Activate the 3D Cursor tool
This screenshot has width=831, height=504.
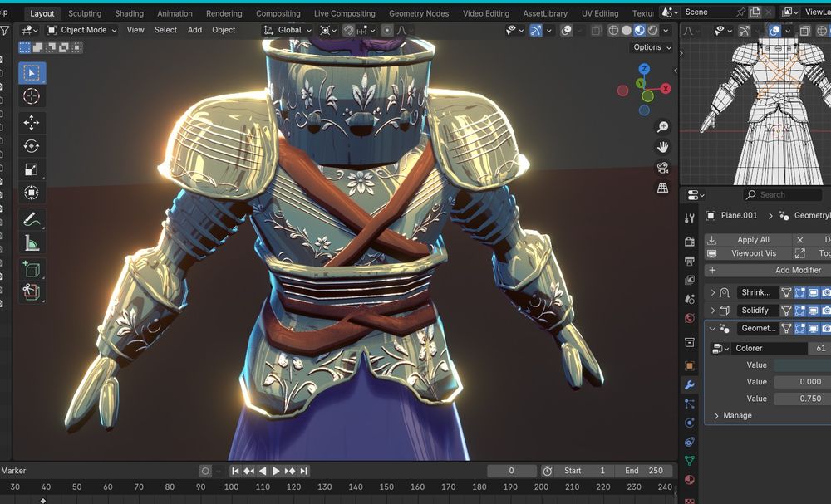pos(32,96)
